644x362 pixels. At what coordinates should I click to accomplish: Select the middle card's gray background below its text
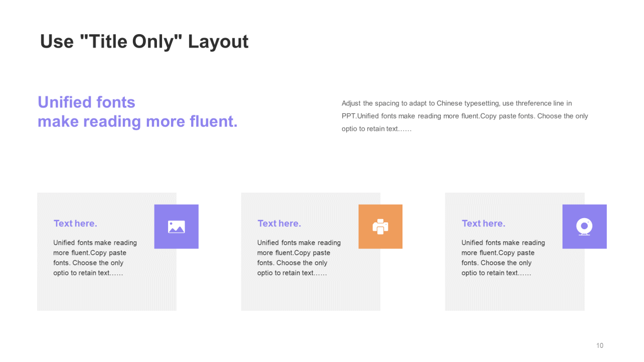coord(310,295)
